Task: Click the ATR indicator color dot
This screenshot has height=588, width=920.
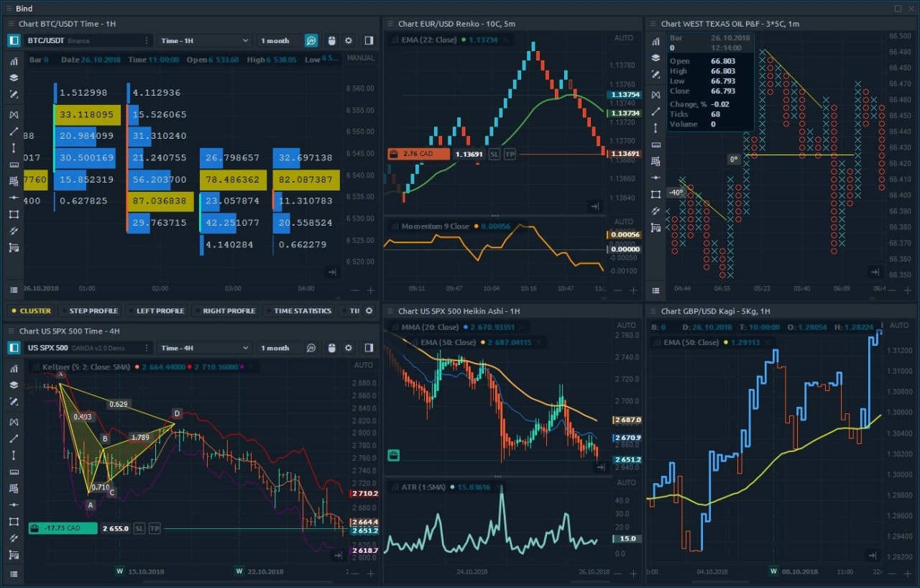Action: (451, 487)
